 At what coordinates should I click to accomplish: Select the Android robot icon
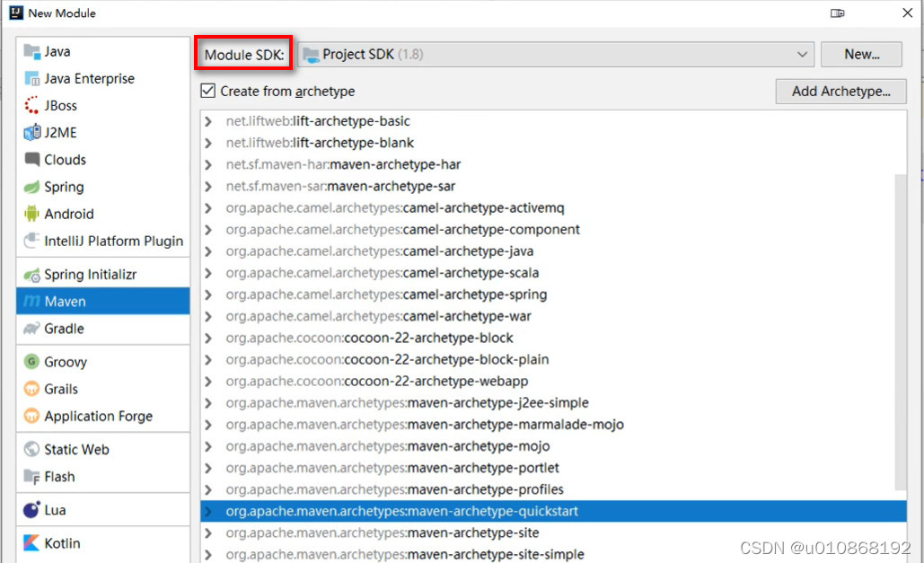pyautogui.click(x=31, y=214)
